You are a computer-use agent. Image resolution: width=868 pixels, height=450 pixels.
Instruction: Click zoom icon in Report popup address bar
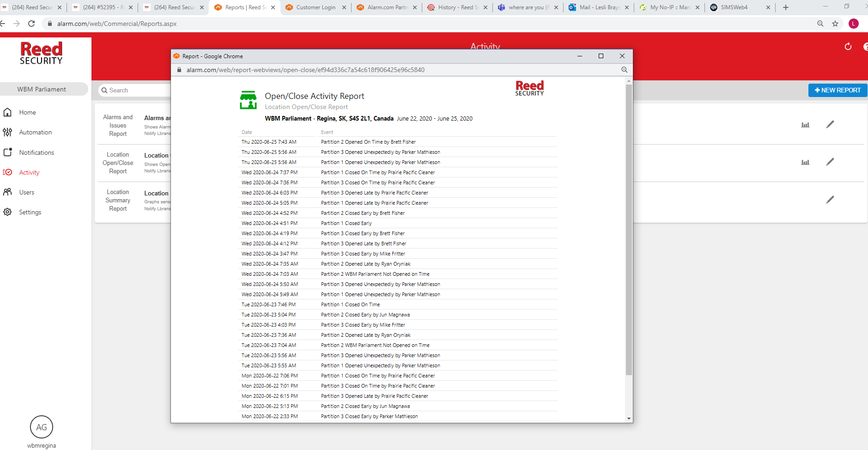click(x=624, y=70)
